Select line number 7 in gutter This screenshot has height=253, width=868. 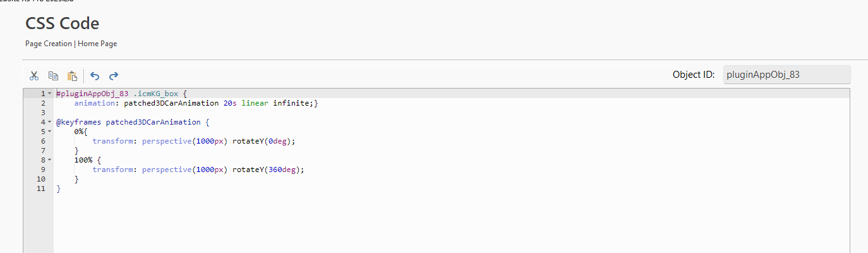tap(42, 151)
